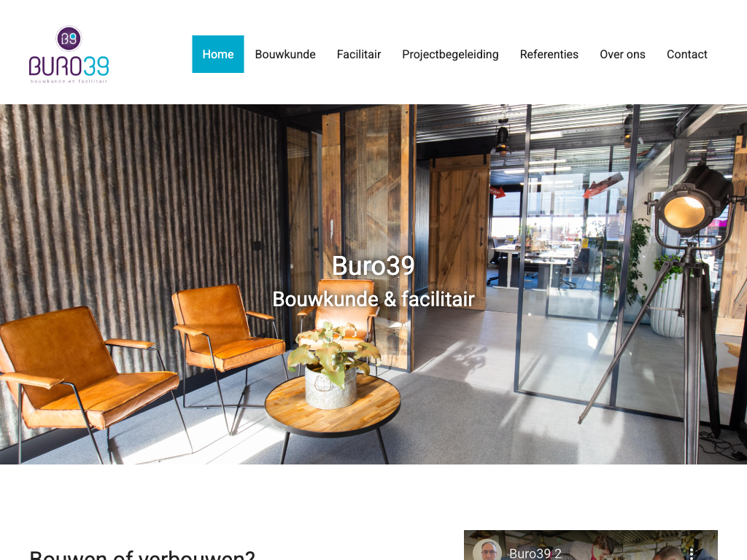This screenshot has height=560, width=747.
Task: Open the Over ons page
Action: [622, 54]
